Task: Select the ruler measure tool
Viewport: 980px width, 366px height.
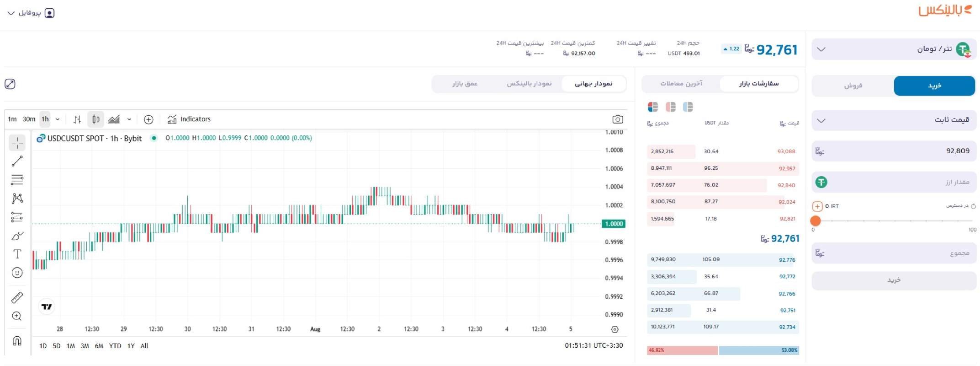Action: coord(17,297)
